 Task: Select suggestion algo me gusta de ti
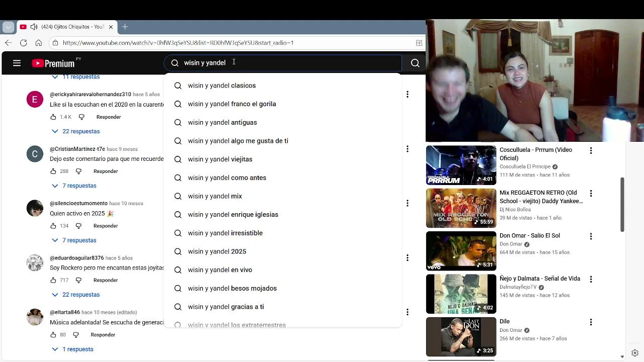tap(283, 141)
